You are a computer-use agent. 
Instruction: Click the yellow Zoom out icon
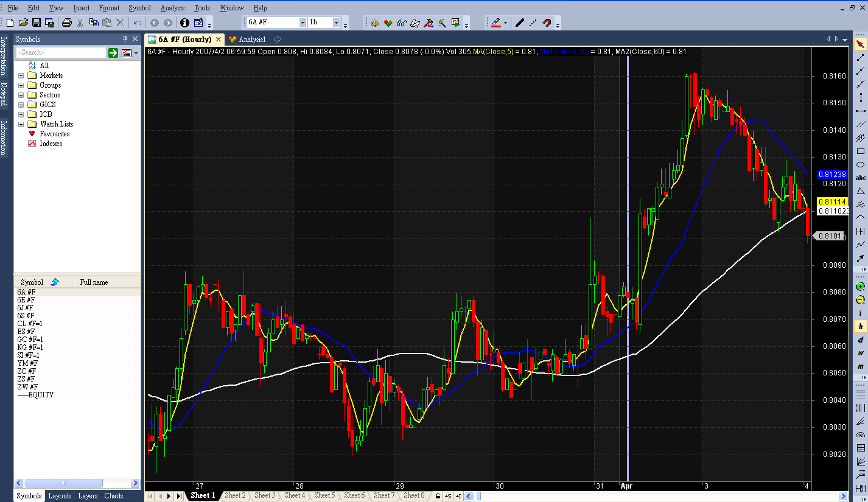click(x=860, y=300)
